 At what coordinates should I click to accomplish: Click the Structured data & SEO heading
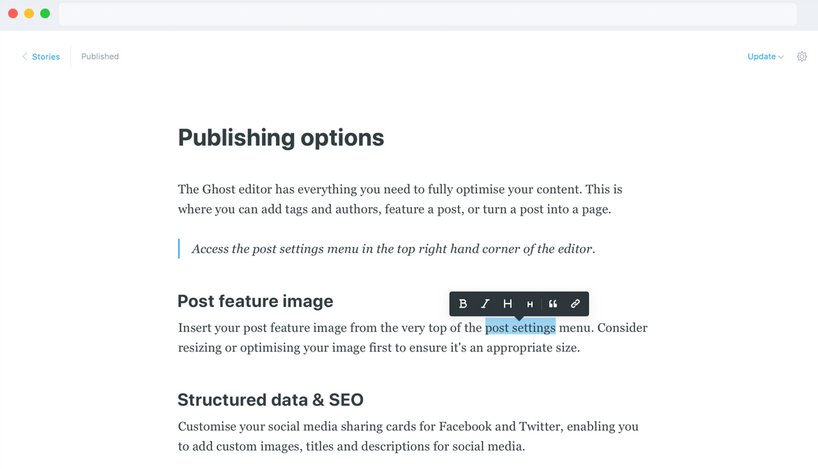click(270, 400)
